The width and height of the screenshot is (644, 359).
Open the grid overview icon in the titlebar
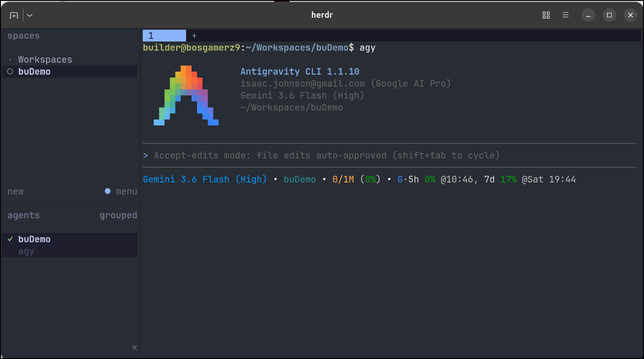pyautogui.click(x=546, y=15)
